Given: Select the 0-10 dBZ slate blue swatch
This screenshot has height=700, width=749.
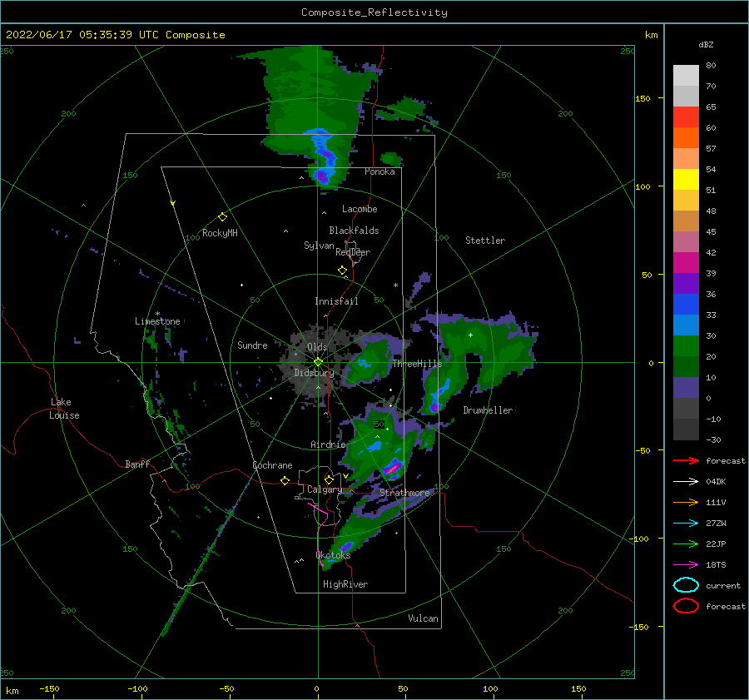Looking at the screenshot, I should click(686, 388).
